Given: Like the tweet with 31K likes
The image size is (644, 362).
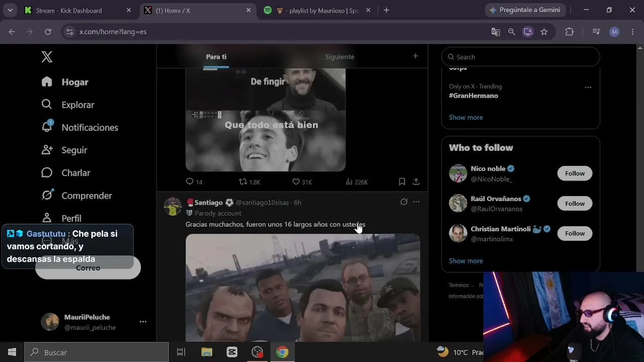Looking at the screenshot, I should [302, 182].
